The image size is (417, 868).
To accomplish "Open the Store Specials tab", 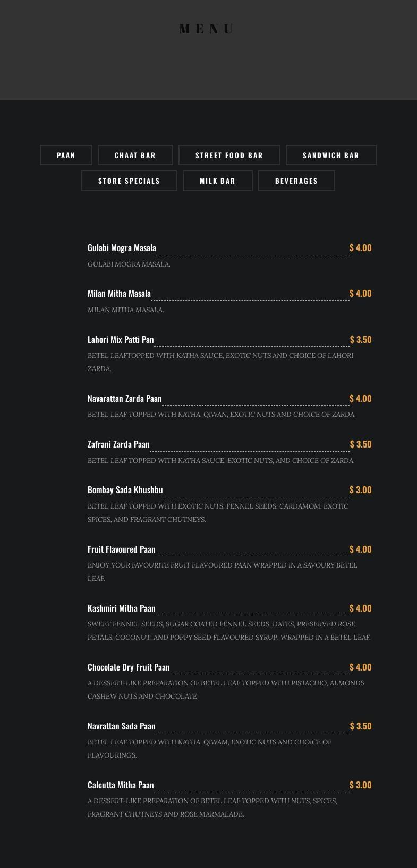I will 129,181.
